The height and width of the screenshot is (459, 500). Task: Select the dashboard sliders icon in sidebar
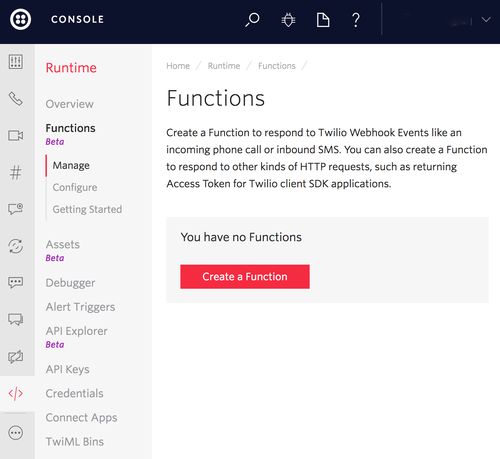[16, 62]
